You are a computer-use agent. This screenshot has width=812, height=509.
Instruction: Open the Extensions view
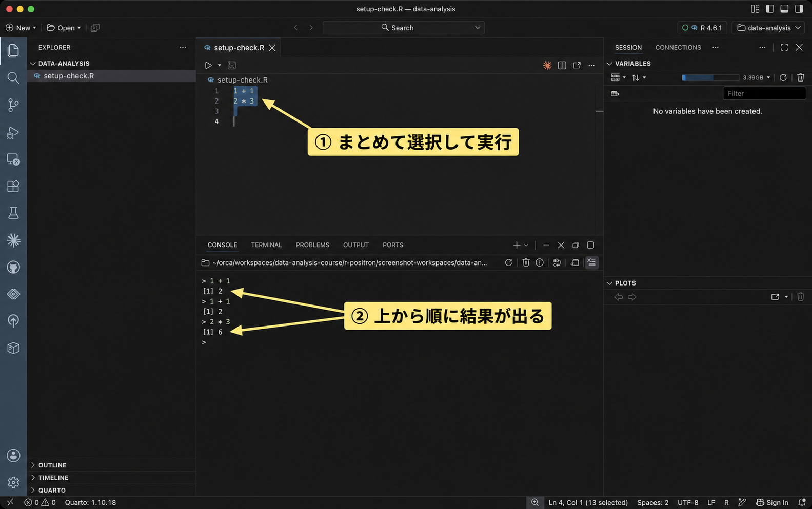pyautogui.click(x=13, y=186)
